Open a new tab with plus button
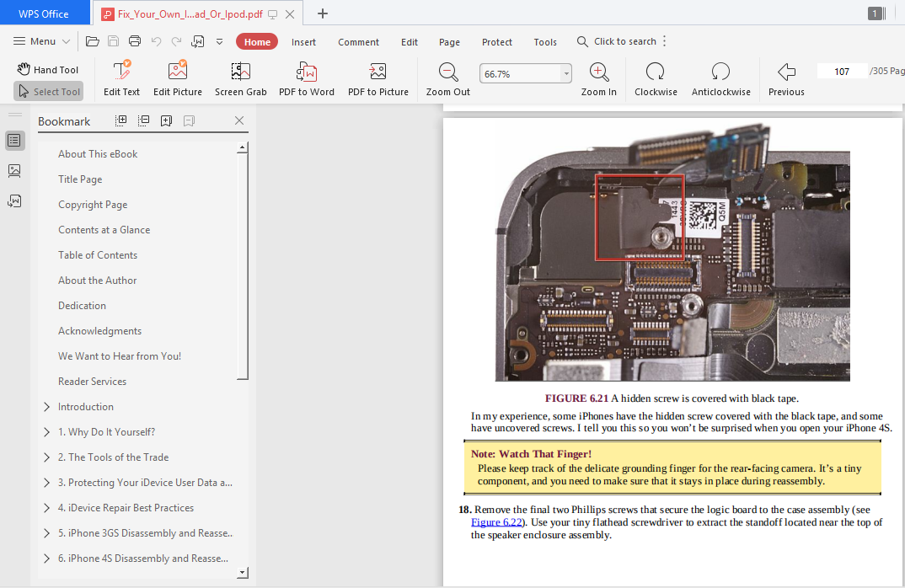The image size is (905, 588). [x=323, y=13]
